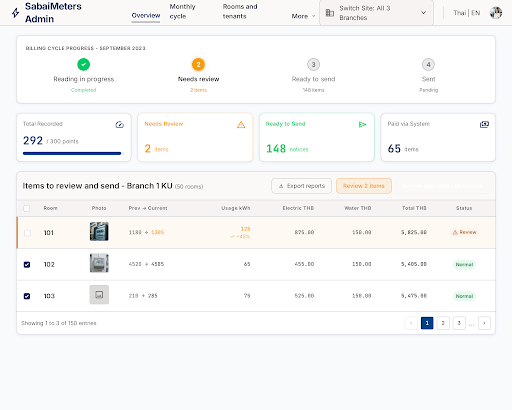Viewport: 512px width, 410px height.
Task: Open the Rooms and tenants tab
Action: 240,11
